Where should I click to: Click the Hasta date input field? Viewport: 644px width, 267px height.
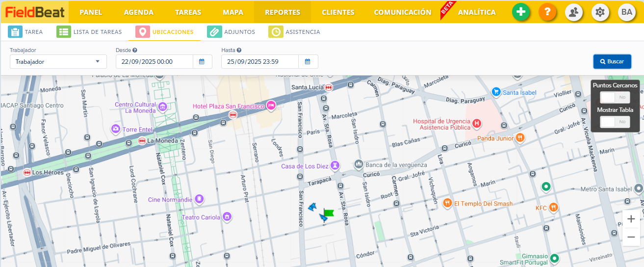(260, 61)
